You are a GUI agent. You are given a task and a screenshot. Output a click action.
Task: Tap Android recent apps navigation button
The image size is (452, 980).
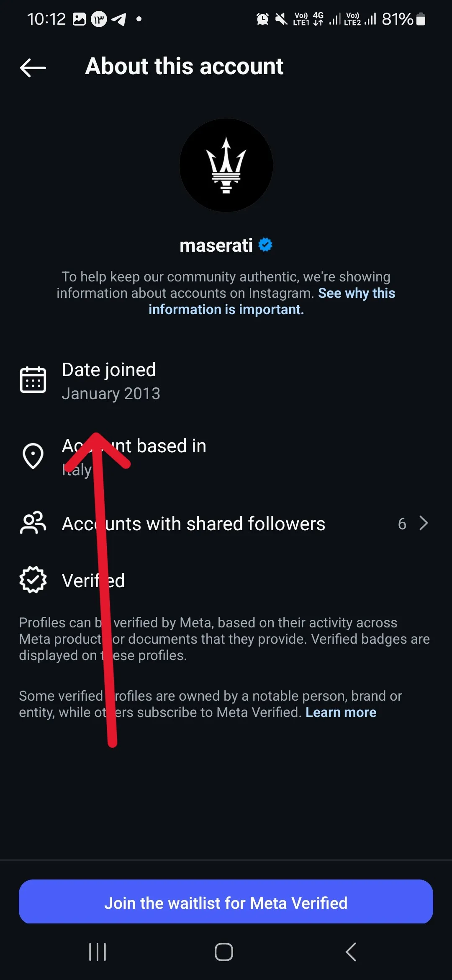98,952
